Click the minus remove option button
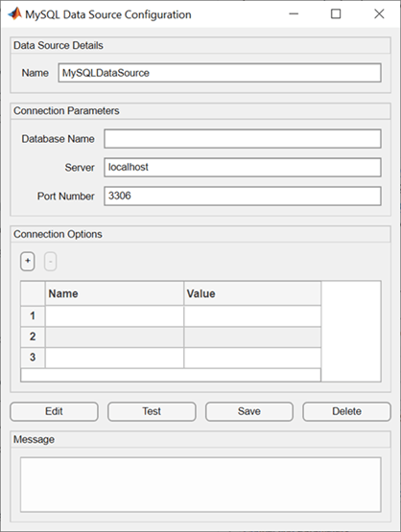Viewport: 401px width, 532px height. (50, 262)
